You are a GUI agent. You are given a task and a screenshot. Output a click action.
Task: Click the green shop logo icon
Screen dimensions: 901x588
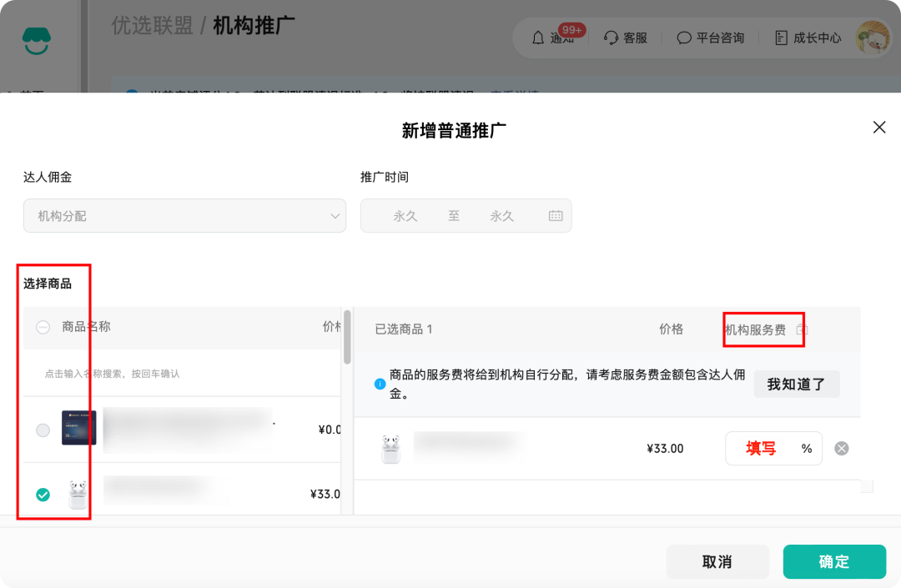(36, 41)
